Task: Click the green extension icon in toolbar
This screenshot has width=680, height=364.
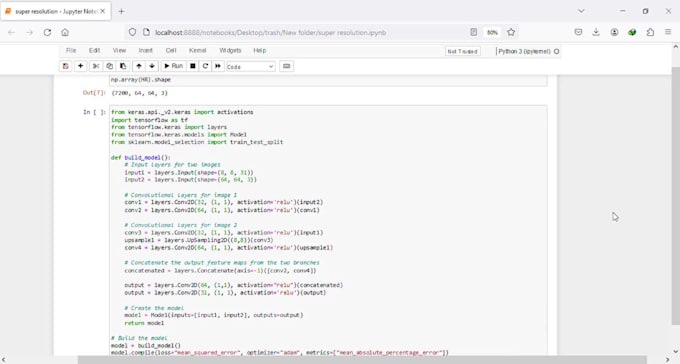Action: [632, 32]
